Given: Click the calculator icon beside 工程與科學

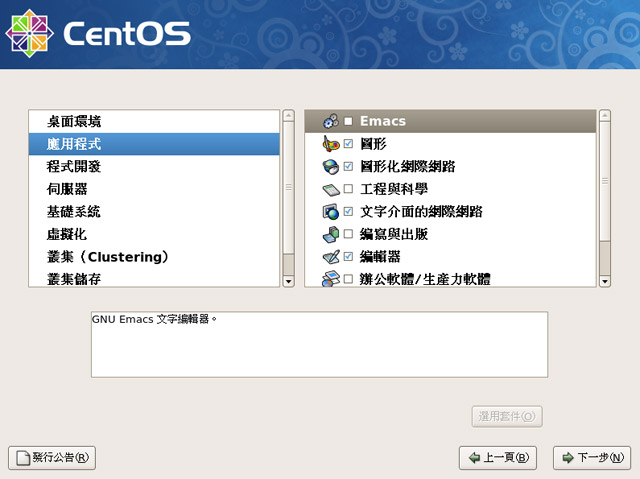Looking at the screenshot, I should (331, 189).
